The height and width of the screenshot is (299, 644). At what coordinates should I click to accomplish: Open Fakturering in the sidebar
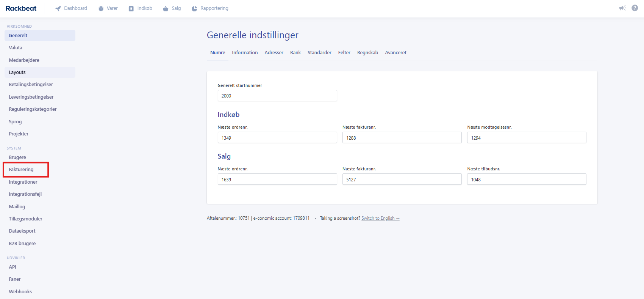tap(21, 170)
